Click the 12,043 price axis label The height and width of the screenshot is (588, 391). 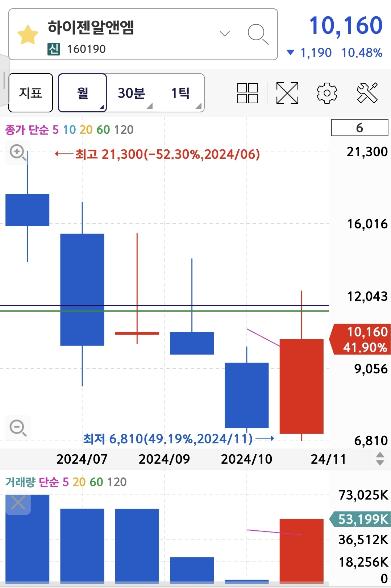pos(367,297)
